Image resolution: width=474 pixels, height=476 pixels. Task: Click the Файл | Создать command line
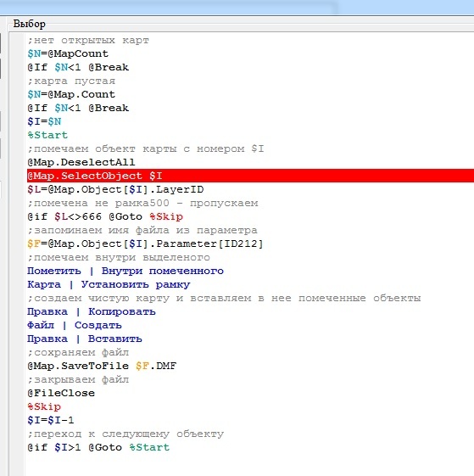pyautogui.click(x=75, y=325)
